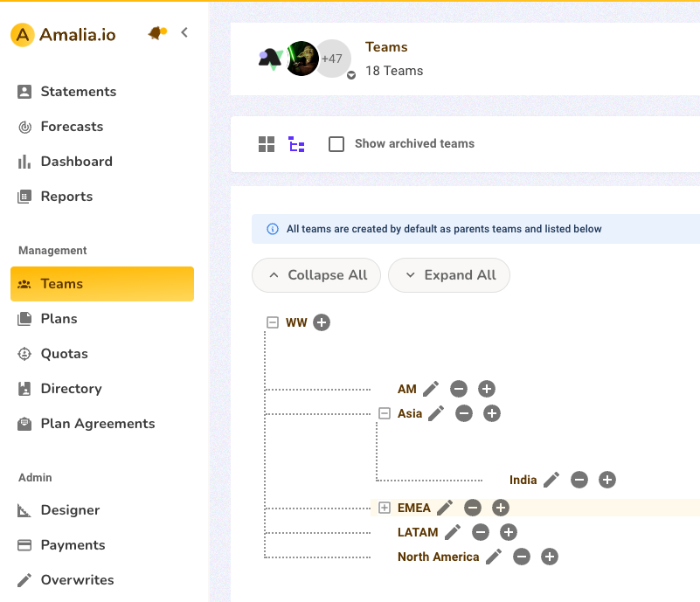Add a child team to Asia
700x602 pixels.
492,413
